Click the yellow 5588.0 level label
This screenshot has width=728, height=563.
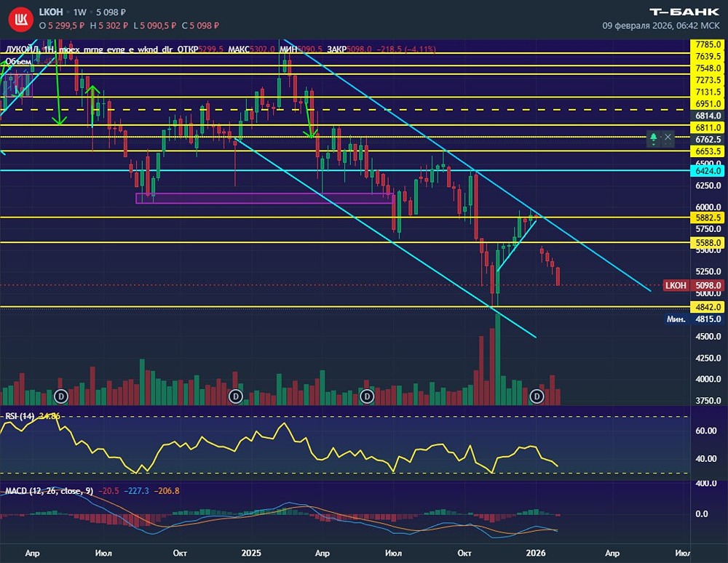coord(708,242)
